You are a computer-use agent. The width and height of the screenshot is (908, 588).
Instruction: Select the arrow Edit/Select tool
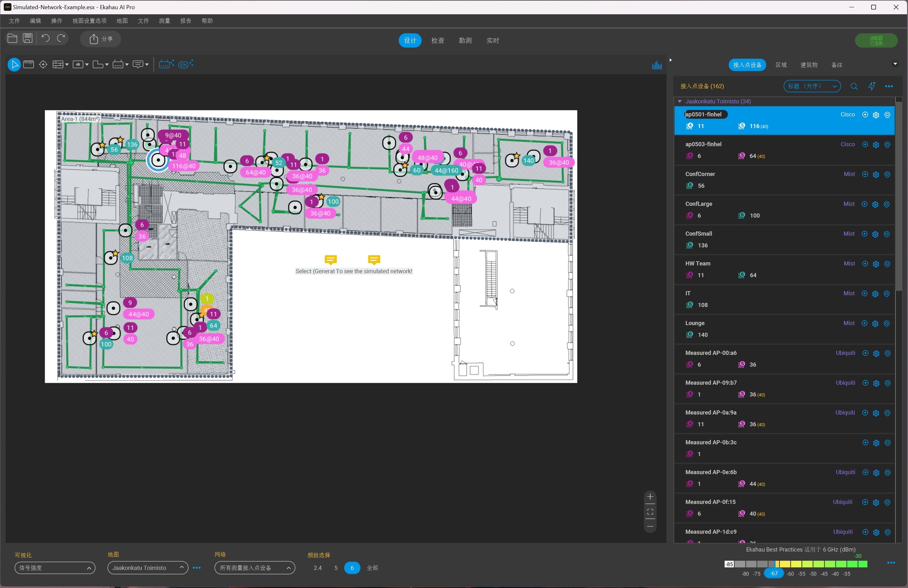pyautogui.click(x=14, y=64)
